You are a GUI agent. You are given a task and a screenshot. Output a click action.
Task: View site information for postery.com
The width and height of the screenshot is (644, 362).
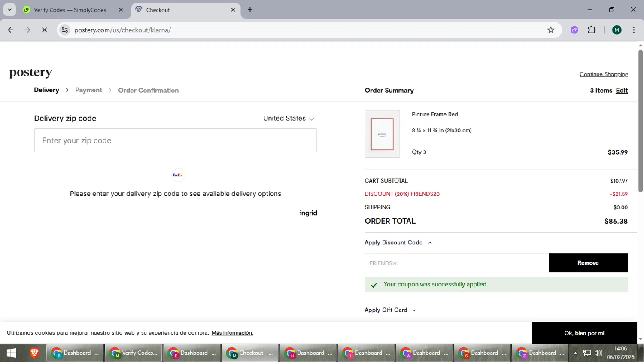[65, 30]
